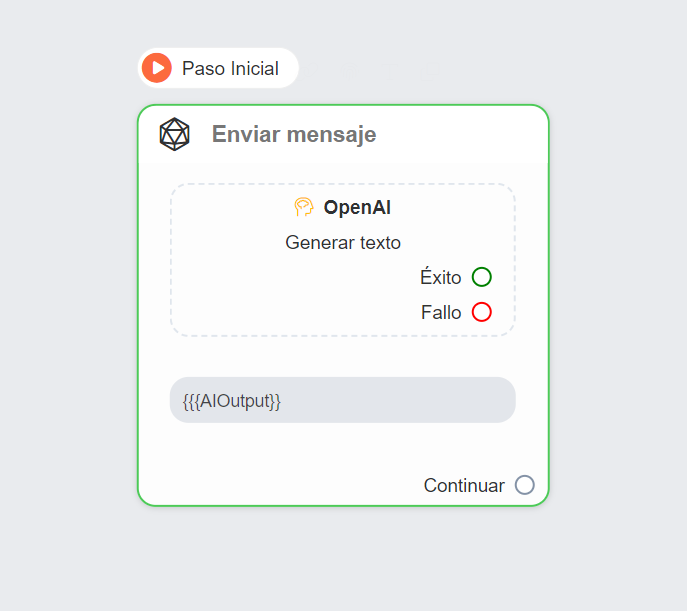Click the Paso Inicial label
The height and width of the screenshot is (611, 687).
[230, 68]
